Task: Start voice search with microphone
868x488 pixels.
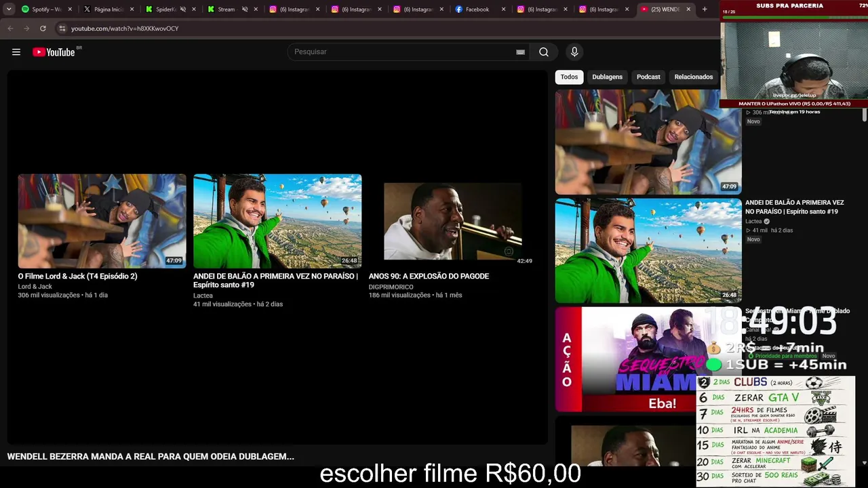Action: (574, 52)
